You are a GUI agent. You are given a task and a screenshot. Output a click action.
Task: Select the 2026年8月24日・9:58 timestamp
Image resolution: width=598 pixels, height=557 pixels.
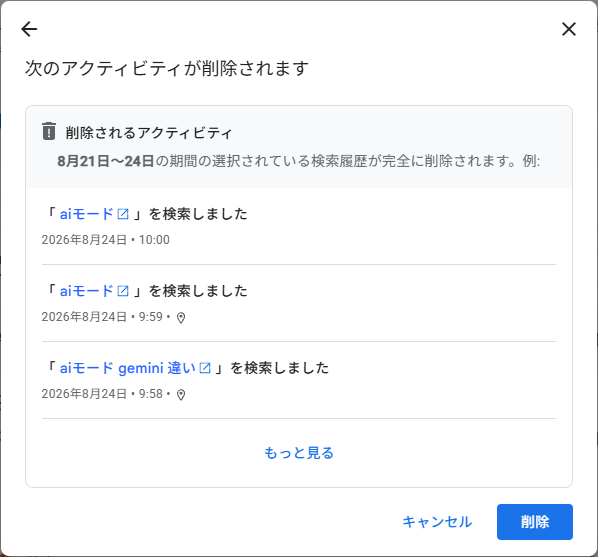pyautogui.click(x=102, y=394)
